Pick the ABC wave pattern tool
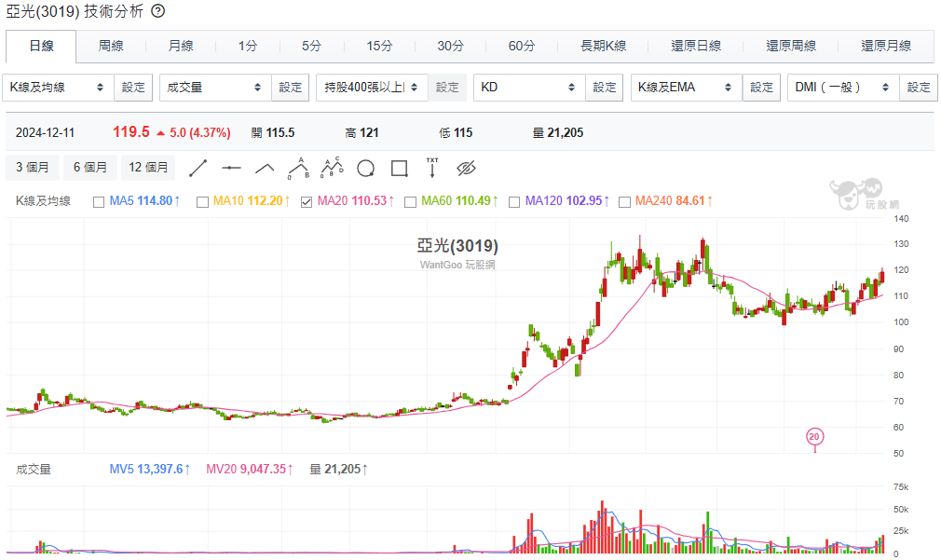 [x=298, y=169]
